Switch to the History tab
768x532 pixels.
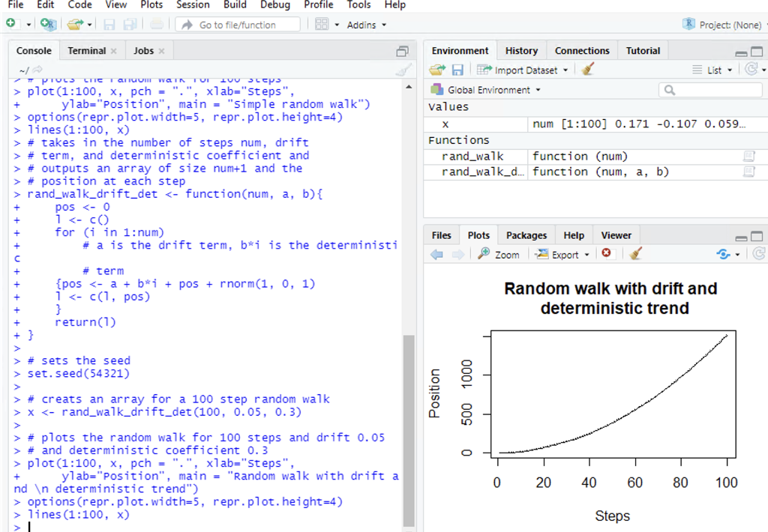click(x=521, y=50)
